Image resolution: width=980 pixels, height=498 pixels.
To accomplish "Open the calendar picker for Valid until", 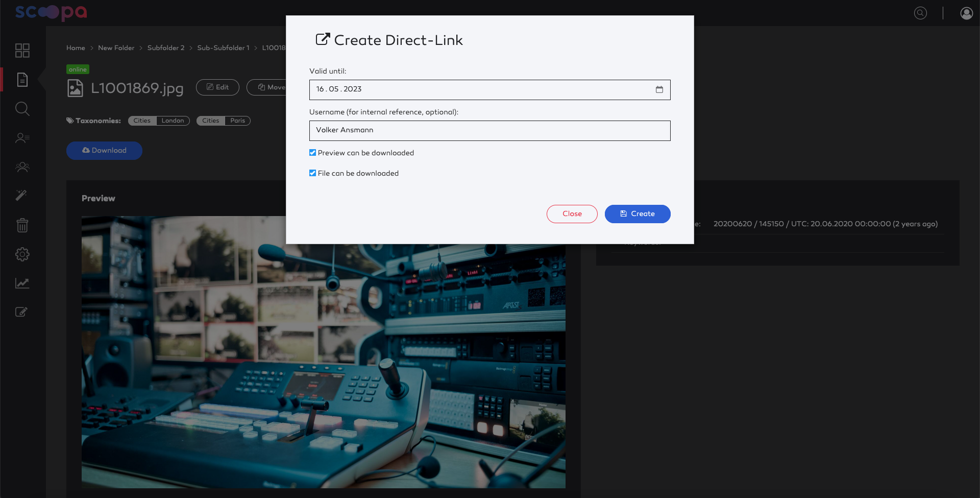I will click(659, 89).
